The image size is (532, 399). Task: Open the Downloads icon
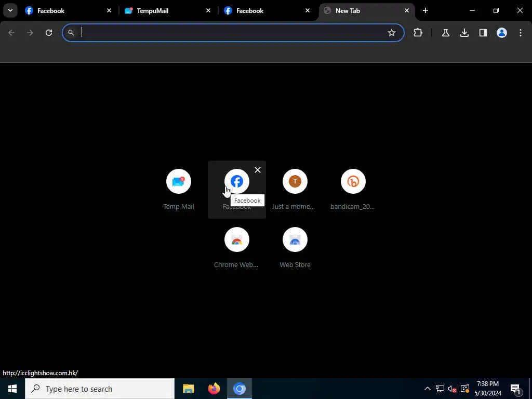coord(464,33)
